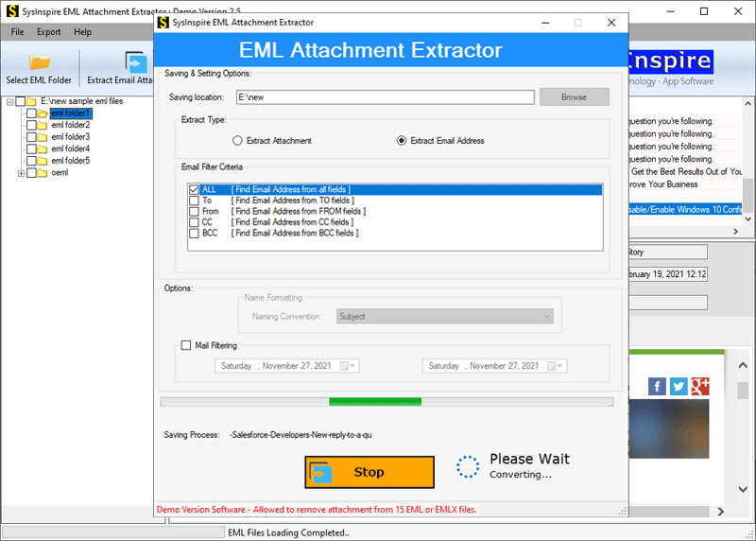Click the Browse button
The width and height of the screenshot is (756, 541).
[x=574, y=96]
